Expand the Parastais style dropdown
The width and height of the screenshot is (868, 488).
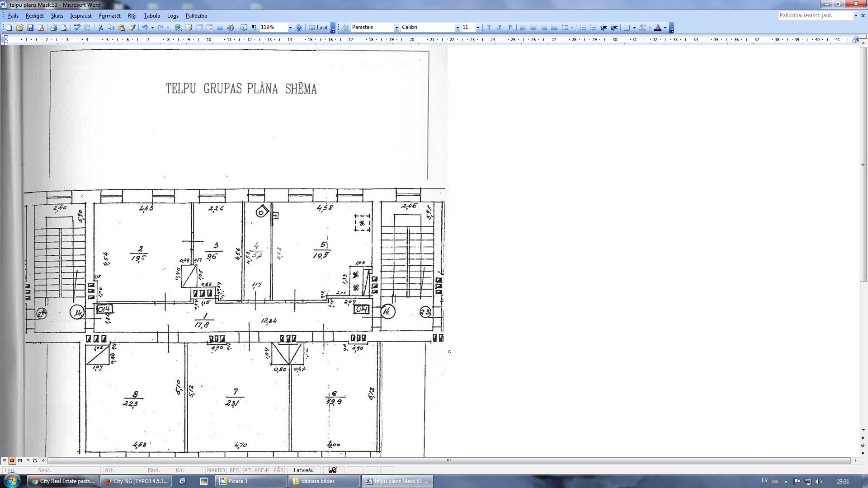(396, 28)
